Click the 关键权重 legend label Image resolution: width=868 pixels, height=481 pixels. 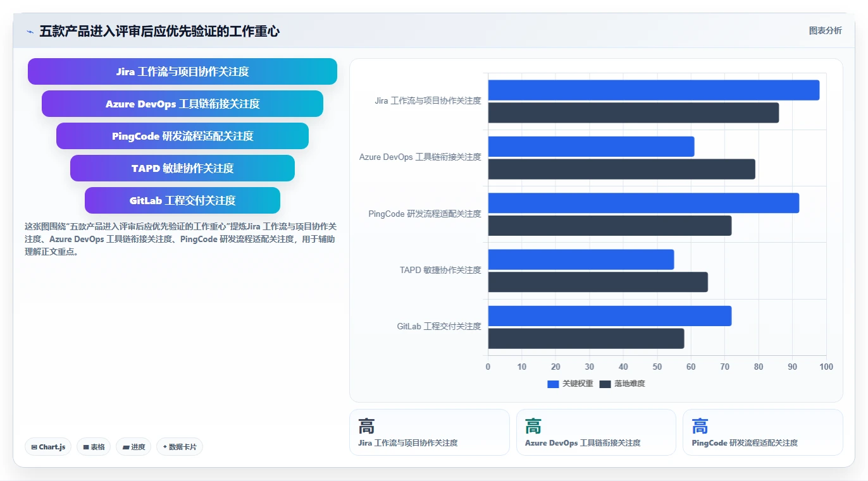click(x=578, y=384)
